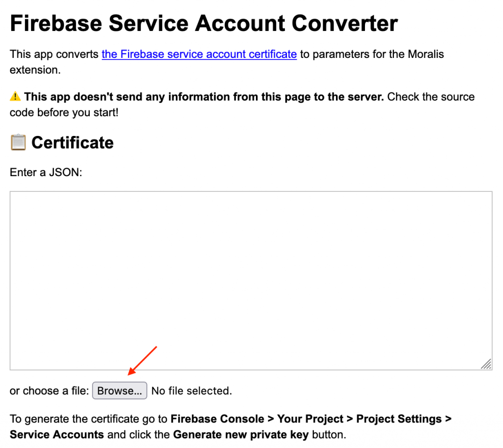Click the "No file selected." text
The height and width of the screenshot is (448, 503).
tap(191, 391)
